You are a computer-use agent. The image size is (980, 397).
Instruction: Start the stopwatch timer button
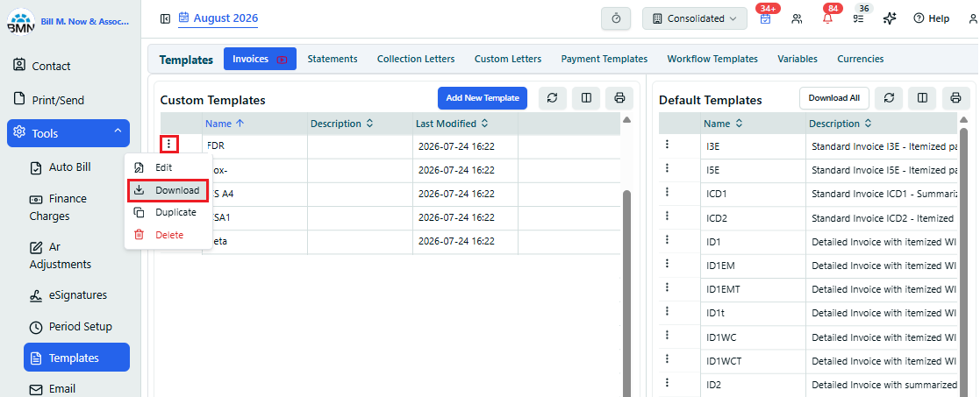616,18
